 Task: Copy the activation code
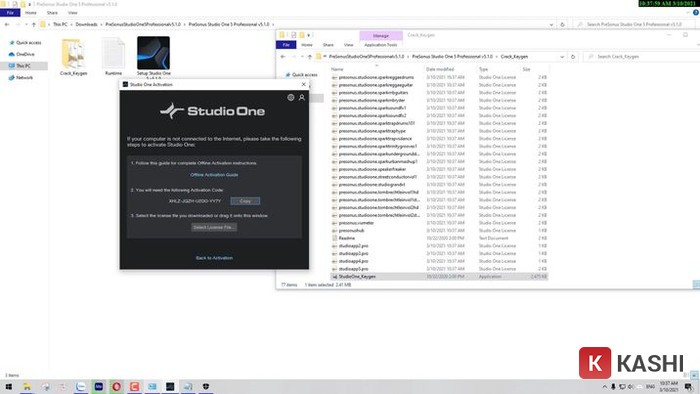point(245,201)
